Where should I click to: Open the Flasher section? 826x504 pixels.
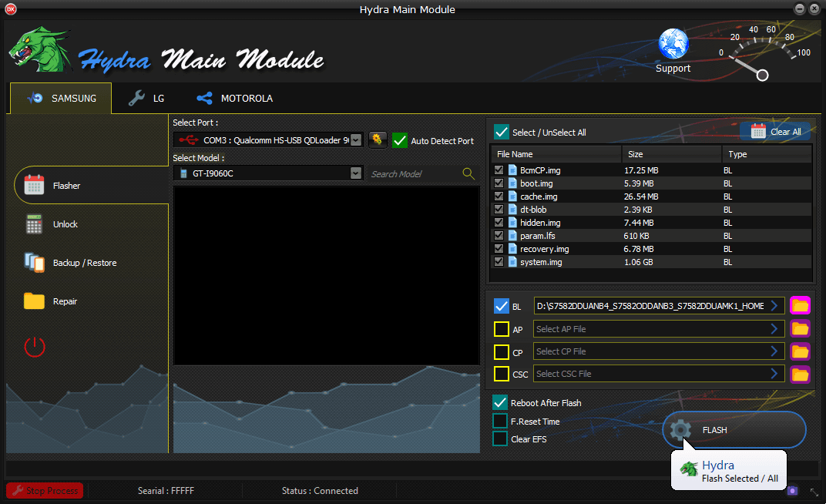pyautogui.click(x=91, y=186)
